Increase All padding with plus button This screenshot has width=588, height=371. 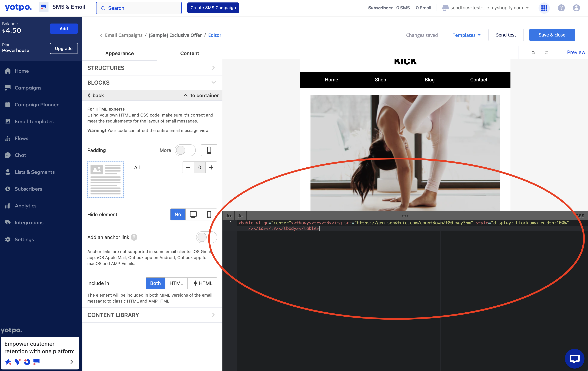[x=211, y=167]
